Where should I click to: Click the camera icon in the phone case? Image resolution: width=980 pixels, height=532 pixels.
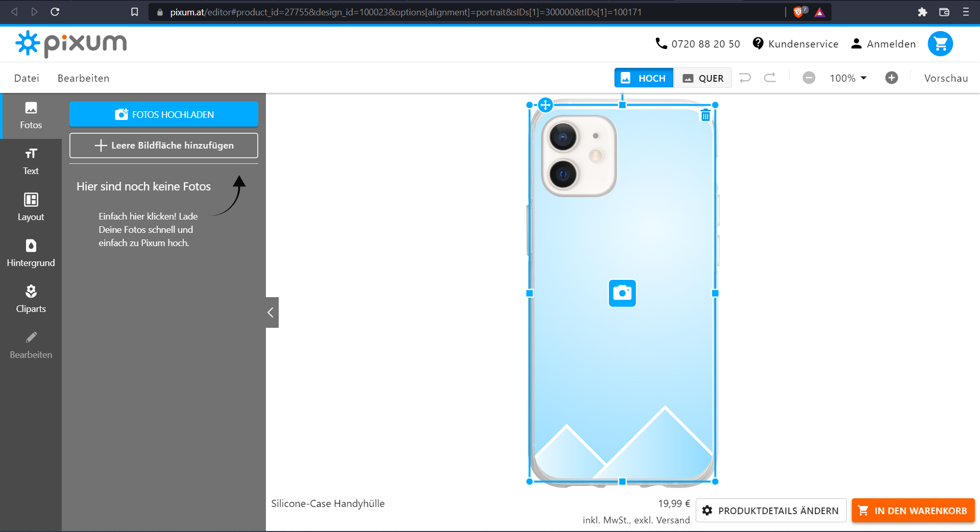point(622,293)
